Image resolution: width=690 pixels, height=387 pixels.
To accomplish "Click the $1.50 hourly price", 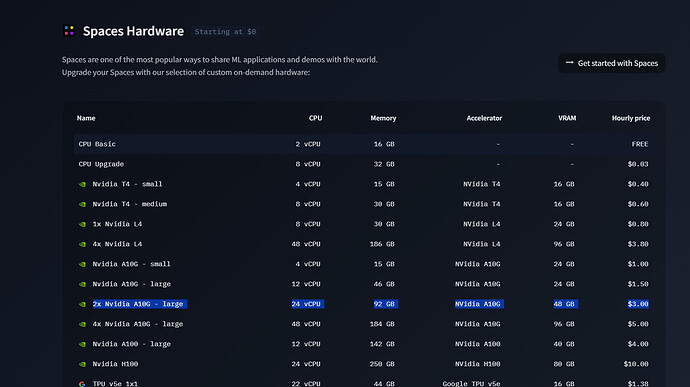I will 638,284.
